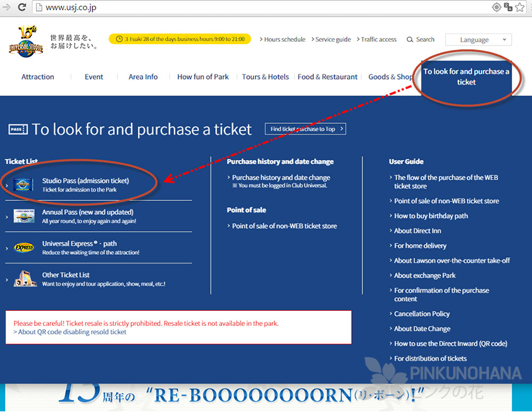This screenshot has height=412, width=532.
Task: Click the magnifier Search icon
Action: coord(410,39)
